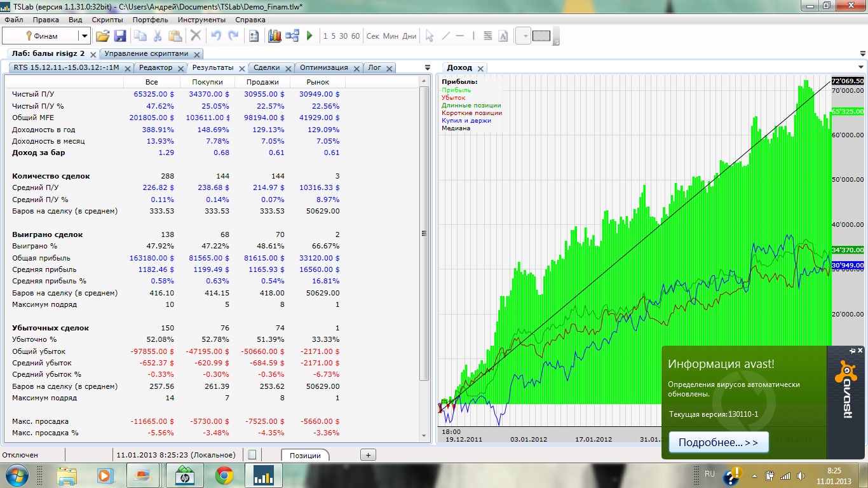Toggle the 30 minute interval button
Image resolution: width=868 pixels, height=488 pixels.
343,36
